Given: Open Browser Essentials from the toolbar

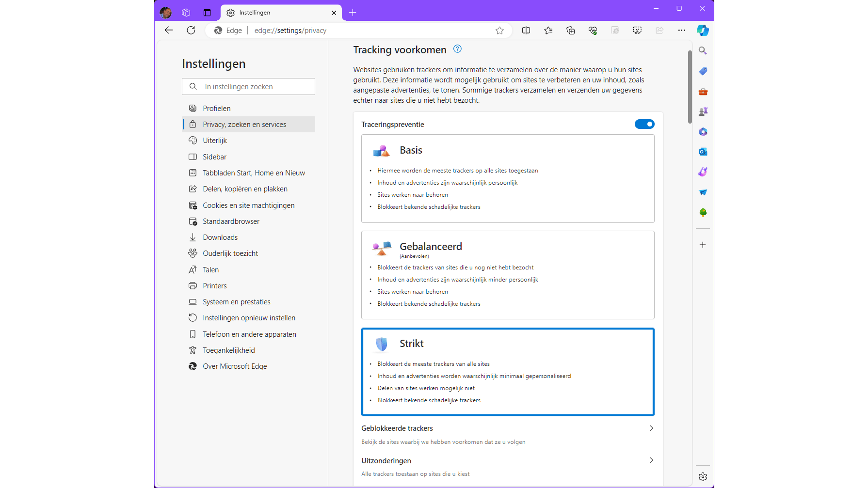Looking at the screenshot, I should (x=592, y=30).
